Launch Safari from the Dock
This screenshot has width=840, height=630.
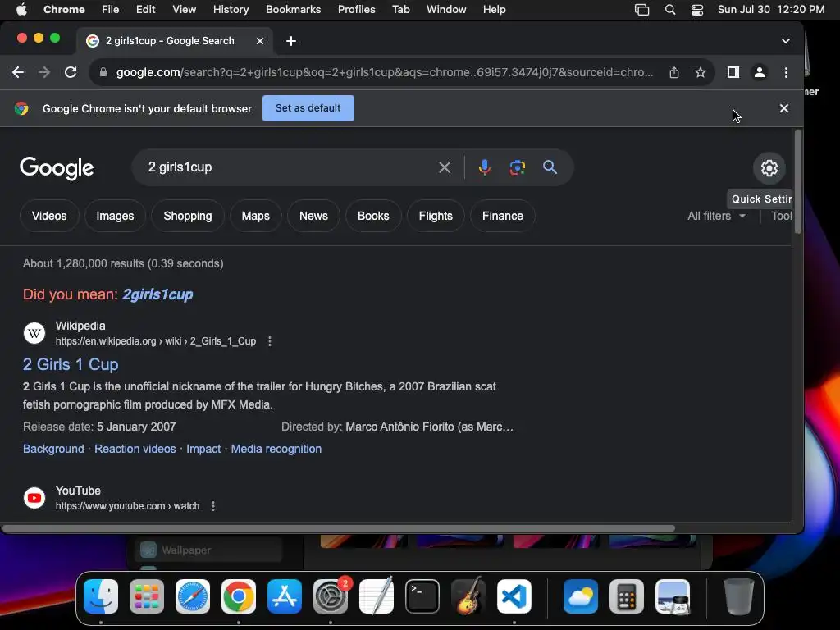(x=193, y=596)
